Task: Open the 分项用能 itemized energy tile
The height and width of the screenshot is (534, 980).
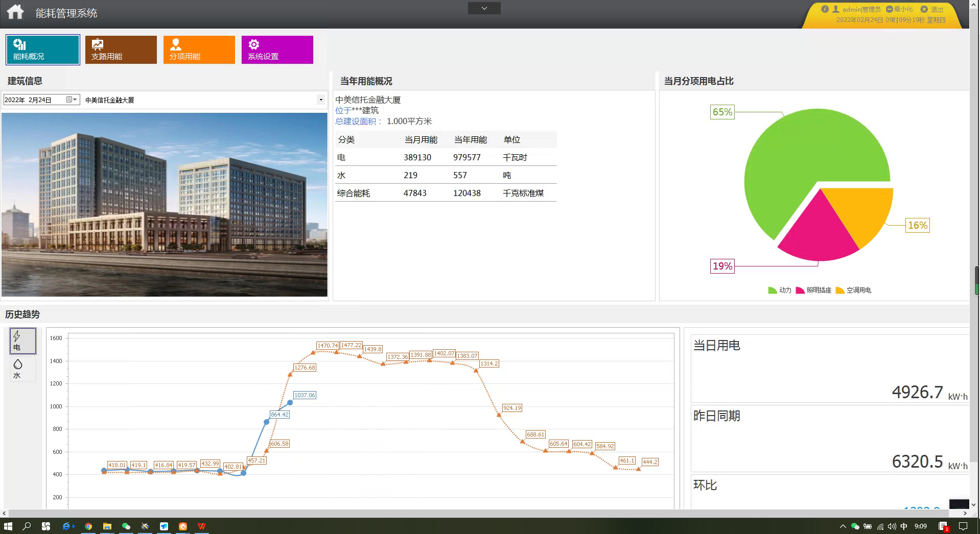Action: click(199, 50)
